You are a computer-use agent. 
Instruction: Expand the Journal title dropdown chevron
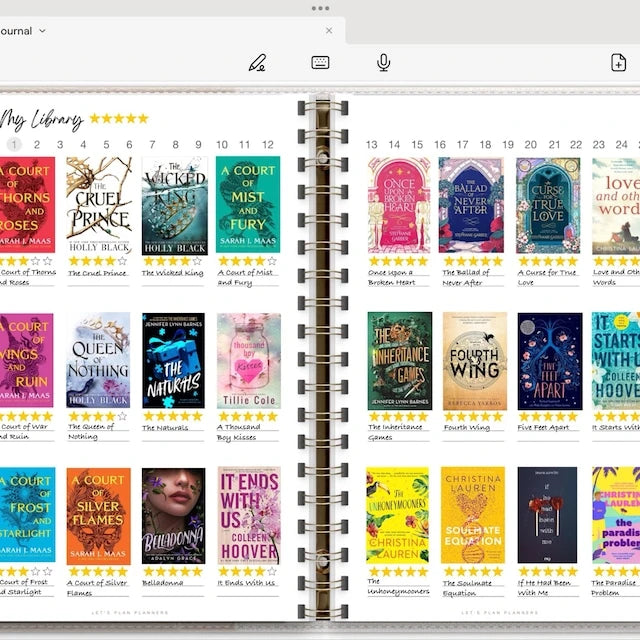click(x=42, y=31)
